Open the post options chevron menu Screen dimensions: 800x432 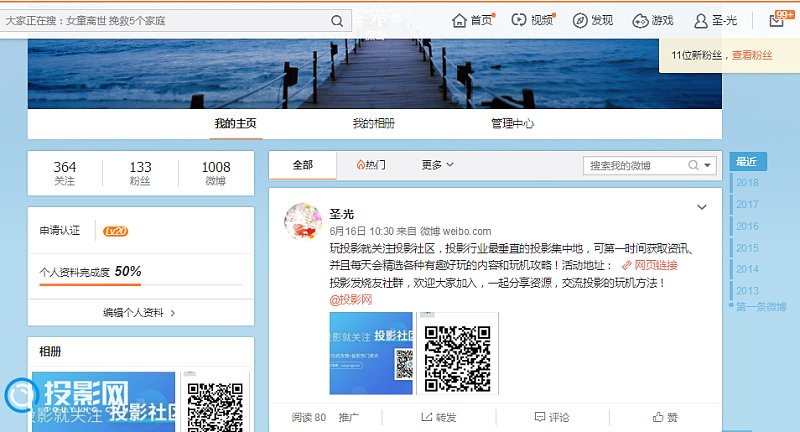coord(702,208)
